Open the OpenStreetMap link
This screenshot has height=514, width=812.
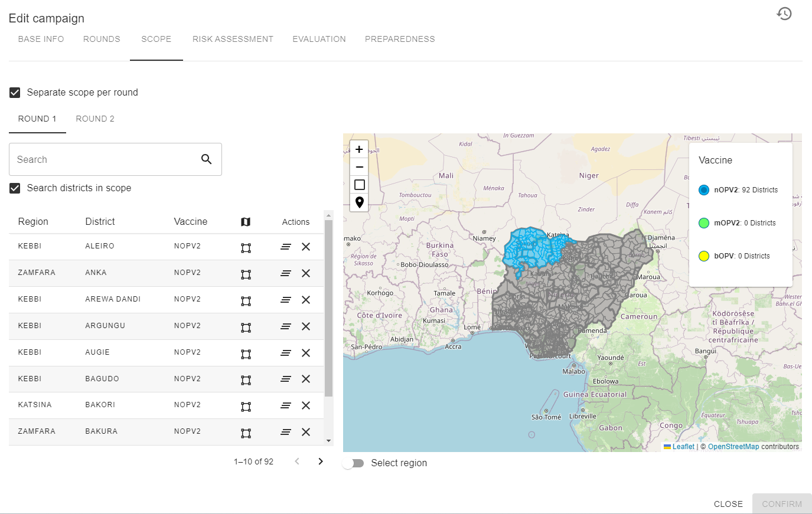[x=733, y=447]
